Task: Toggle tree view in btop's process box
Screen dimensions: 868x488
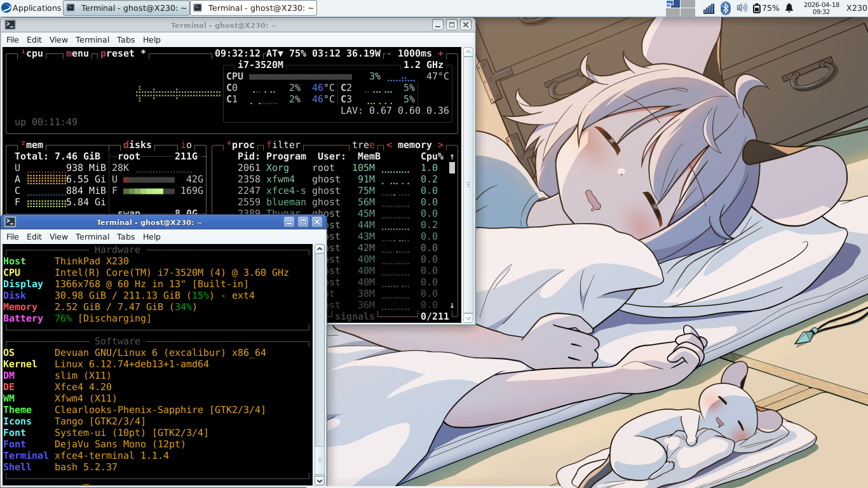Action: click(364, 145)
